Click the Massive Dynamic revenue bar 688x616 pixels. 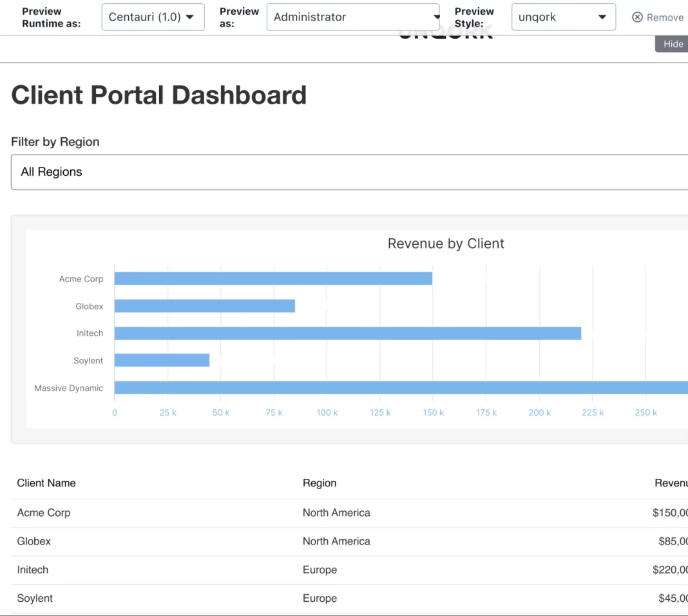pyautogui.click(x=401, y=387)
